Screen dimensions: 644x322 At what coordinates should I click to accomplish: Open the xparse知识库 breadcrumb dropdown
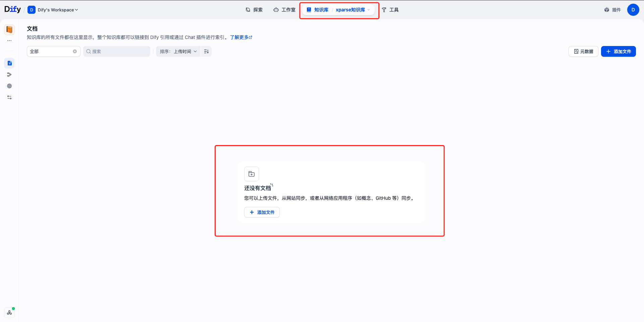click(x=352, y=10)
